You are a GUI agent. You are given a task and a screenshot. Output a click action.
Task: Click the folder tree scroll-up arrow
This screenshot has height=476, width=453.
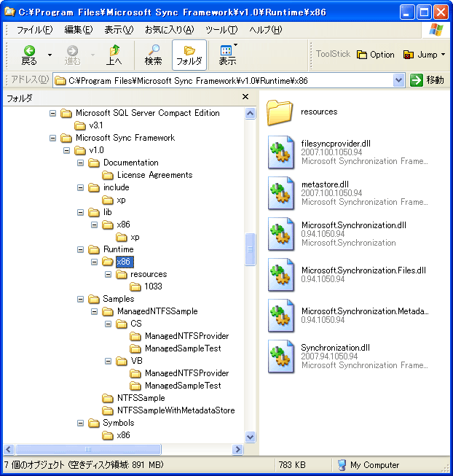click(x=250, y=114)
